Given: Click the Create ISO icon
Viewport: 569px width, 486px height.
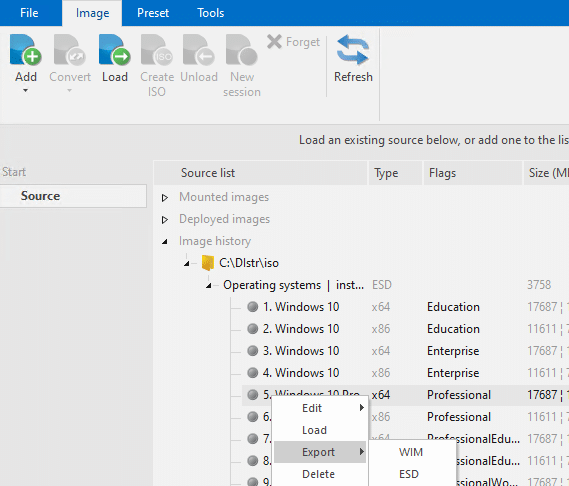Looking at the screenshot, I should click(157, 50).
